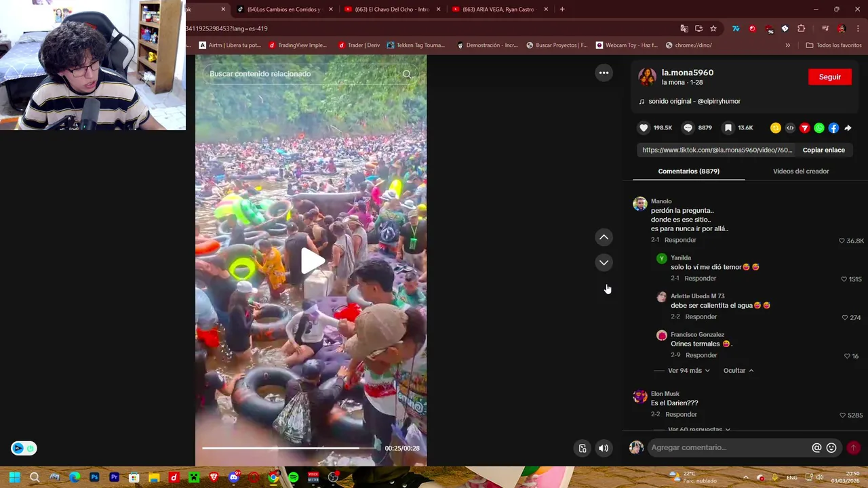Like the video with the heart icon
The width and height of the screenshot is (868, 488).
pyautogui.click(x=644, y=127)
